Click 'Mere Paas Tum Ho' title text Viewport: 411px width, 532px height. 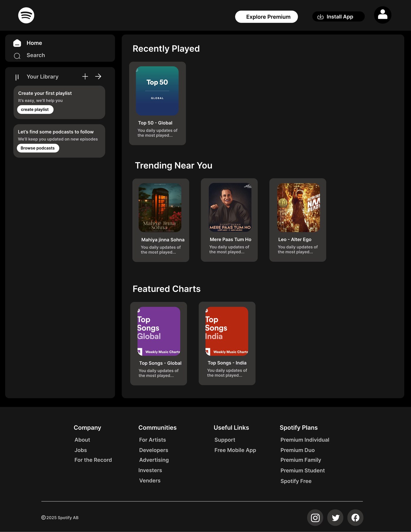click(230, 239)
